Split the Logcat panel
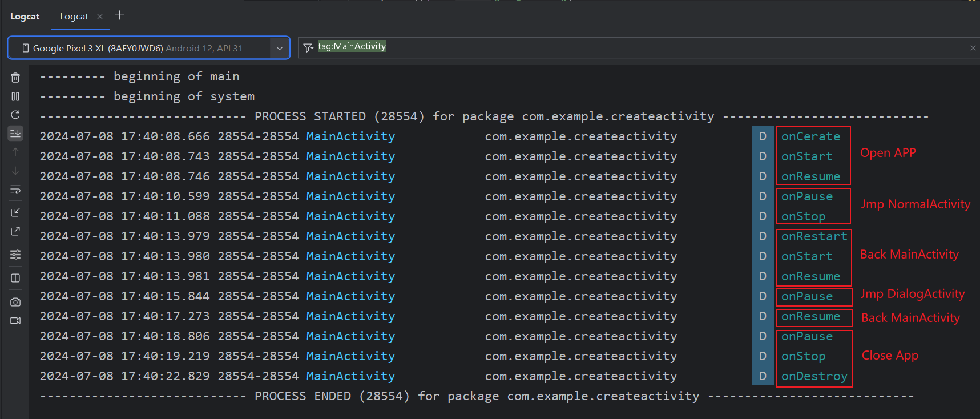 (x=15, y=278)
